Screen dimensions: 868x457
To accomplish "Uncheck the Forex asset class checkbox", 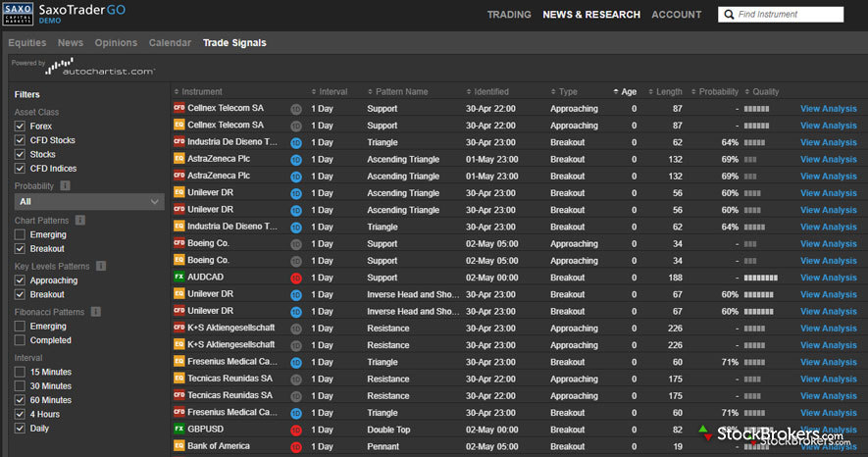I will [x=21, y=127].
